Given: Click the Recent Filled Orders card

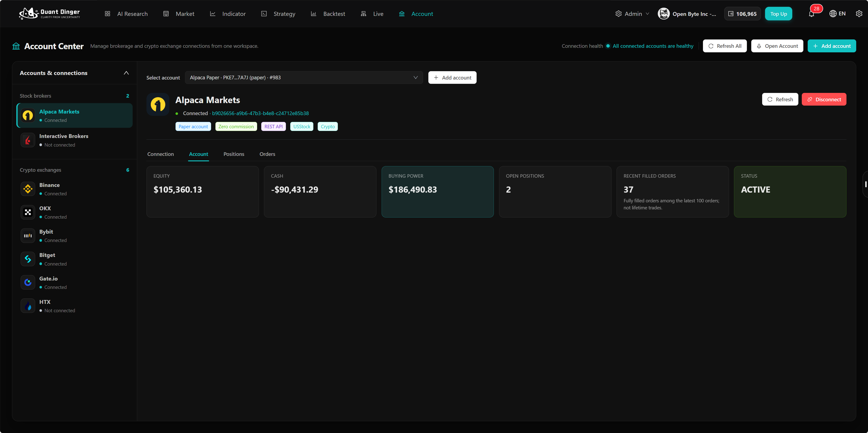Looking at the screenshot, I should click(673, 192).
